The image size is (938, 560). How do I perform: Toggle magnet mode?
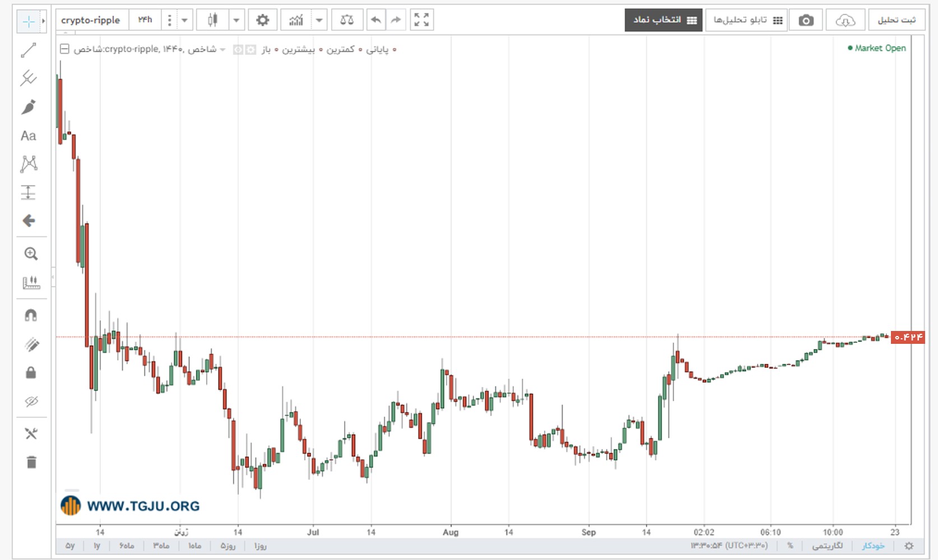[x=31, y=315]
